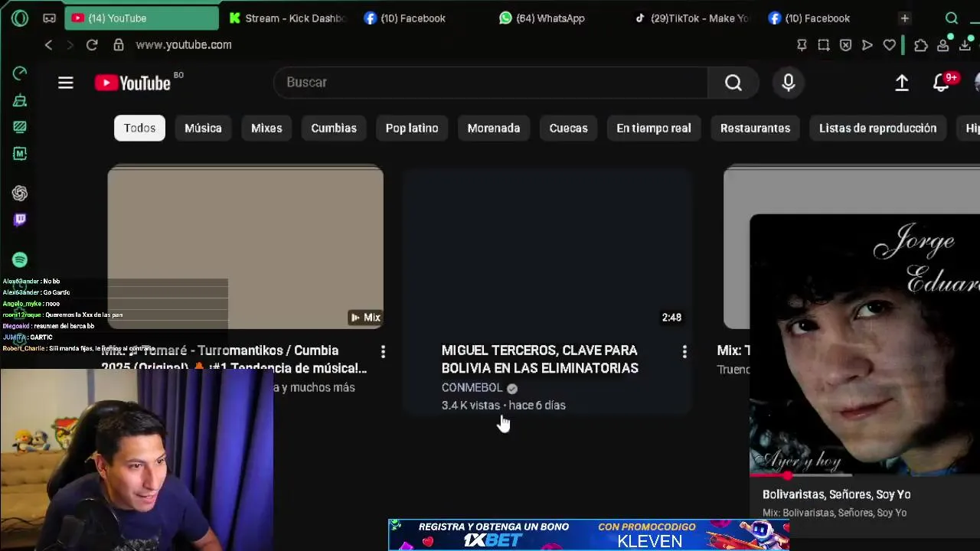Select the Restaurantes filter chip
The image size is (980, 551).
click(x=755, y=128)
